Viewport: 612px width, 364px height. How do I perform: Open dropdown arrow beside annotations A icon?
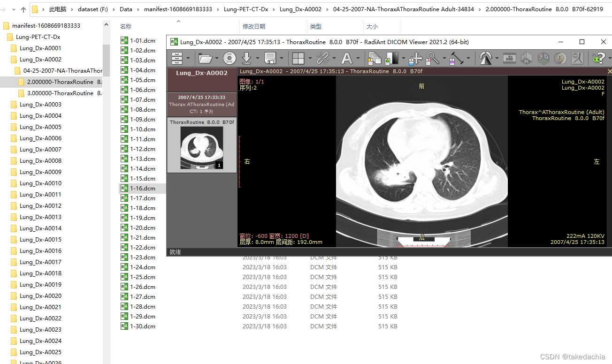358,59
